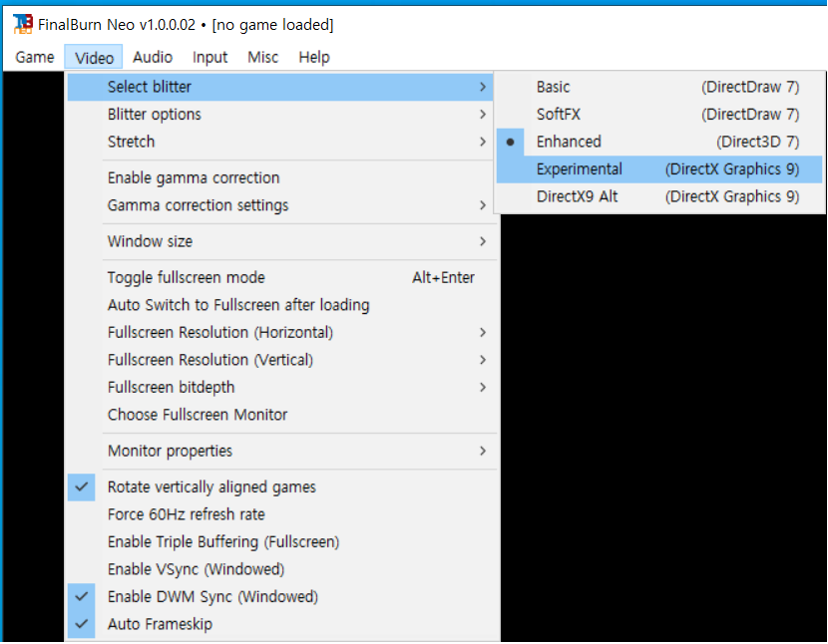Uncheck Enable DWM Sync (Windowed)
Viewport: 828px width, 644px height.
(280, 597)
